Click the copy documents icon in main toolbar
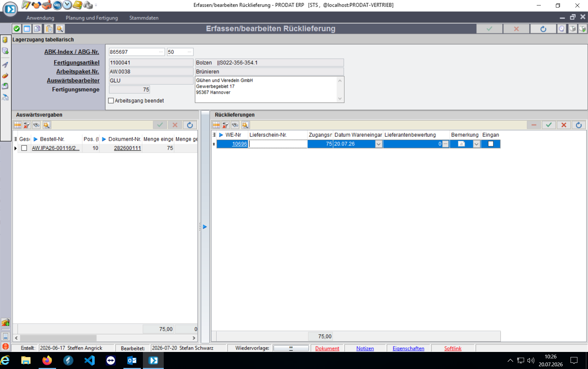The image size is (588, 369). point(38,29)
